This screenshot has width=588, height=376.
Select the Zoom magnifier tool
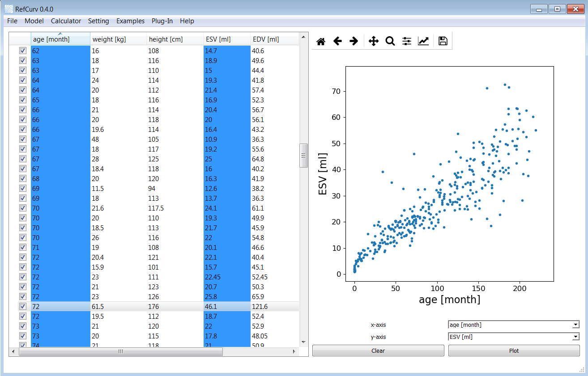pos(390,42)
